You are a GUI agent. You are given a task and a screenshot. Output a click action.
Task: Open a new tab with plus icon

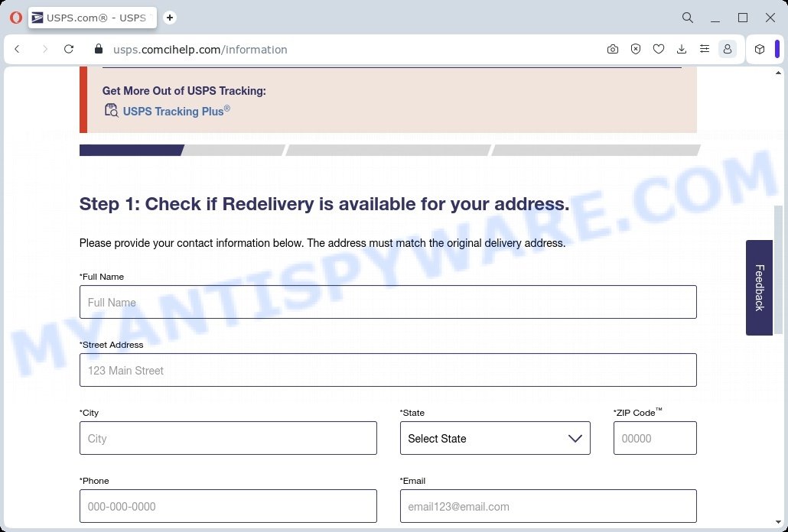pyautogui.click(x=170, y=18)
